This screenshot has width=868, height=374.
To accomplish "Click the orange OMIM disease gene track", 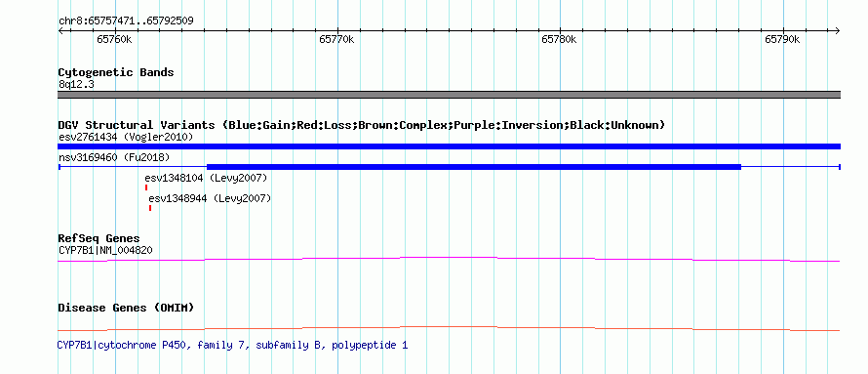I will coord(449,328).
